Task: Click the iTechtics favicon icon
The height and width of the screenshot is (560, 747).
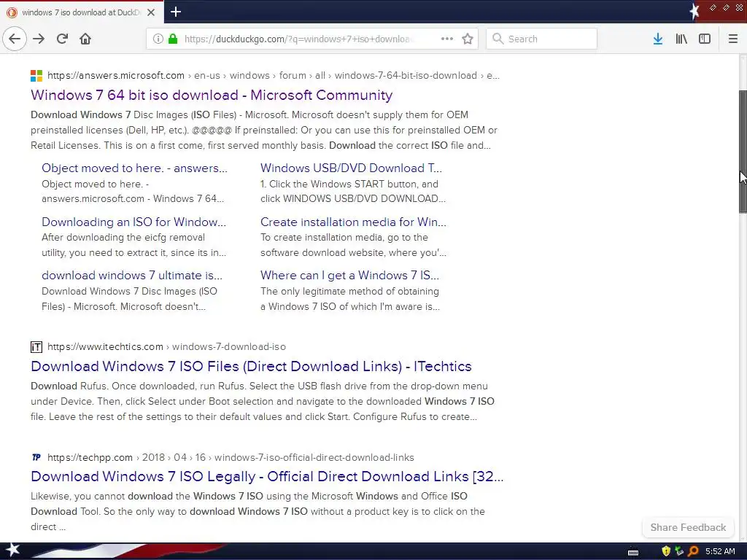Action: click(x=36, y=346)
